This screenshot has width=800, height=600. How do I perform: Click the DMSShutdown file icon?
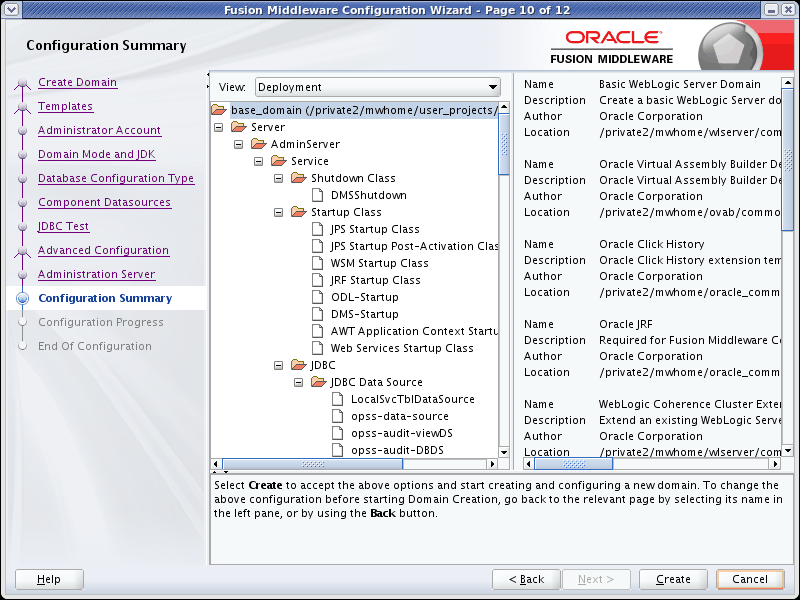pyautogui.click(x=317, y=195)
